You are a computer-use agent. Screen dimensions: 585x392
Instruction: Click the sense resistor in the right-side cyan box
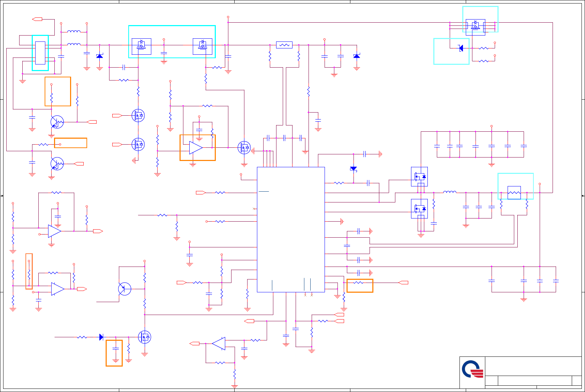pos(514,193)
